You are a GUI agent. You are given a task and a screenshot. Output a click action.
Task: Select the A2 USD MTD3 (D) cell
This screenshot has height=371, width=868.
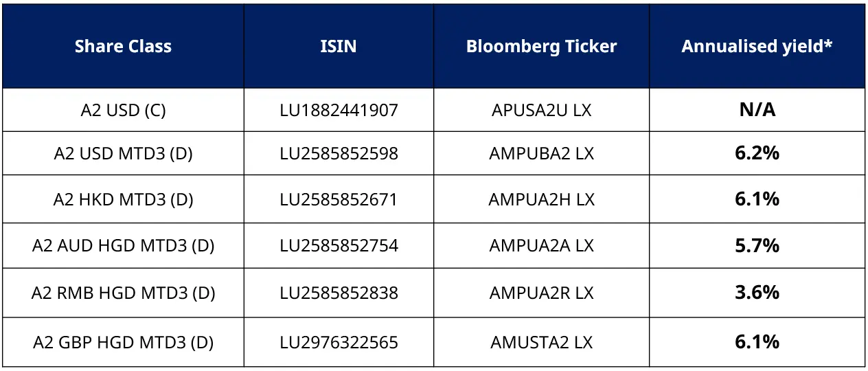pos(123,153)
